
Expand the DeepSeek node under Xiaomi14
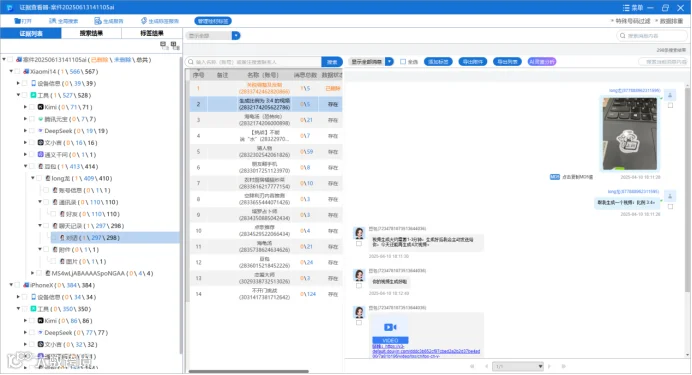tap(25, 131)
